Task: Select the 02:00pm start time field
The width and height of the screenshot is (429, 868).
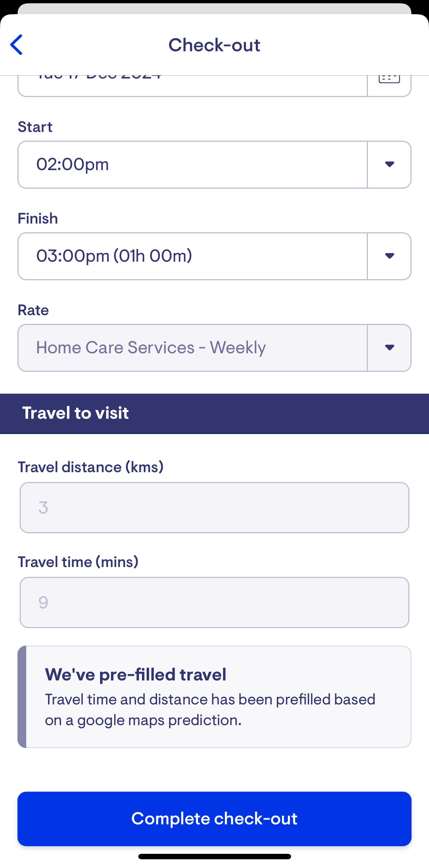Action: (192, 164)
